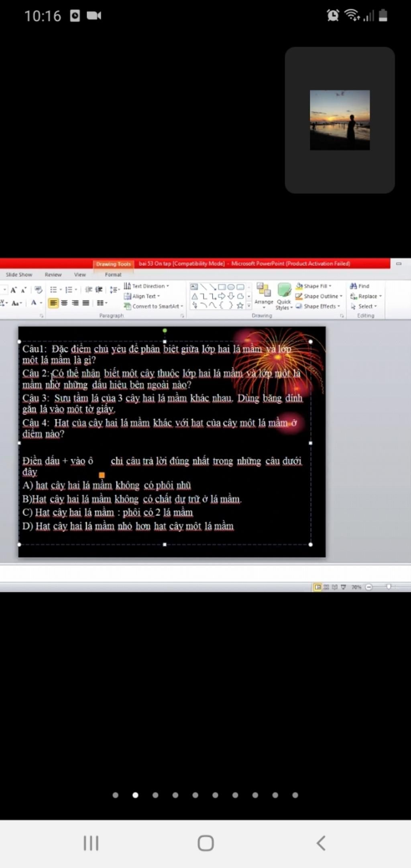Image resolution: width=411 pixels, height=868 pixels.
Task: Apply a bulleted list
Action: [x=54, y=290]
